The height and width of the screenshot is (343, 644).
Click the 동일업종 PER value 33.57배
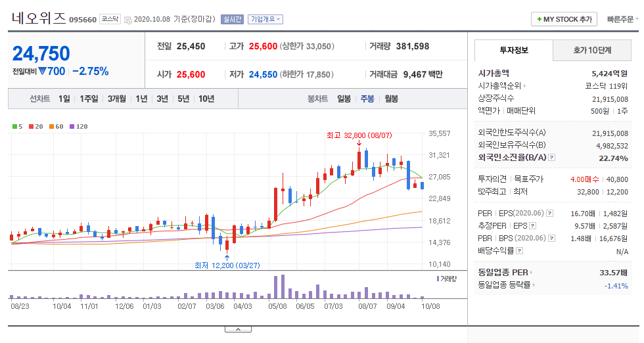tap(613, 272)
